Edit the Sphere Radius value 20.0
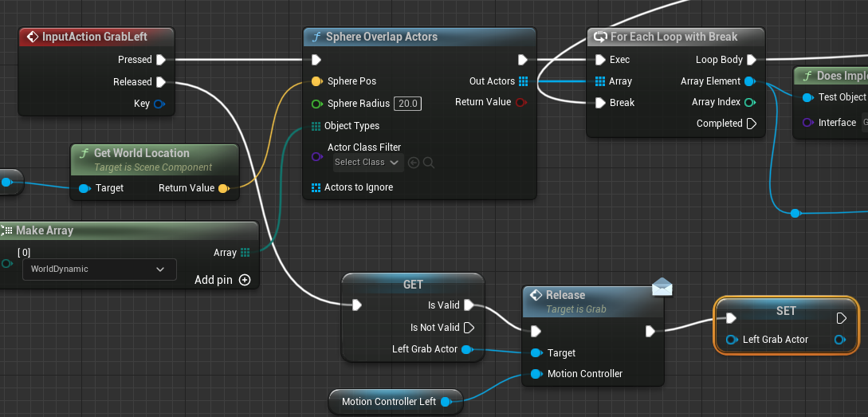 coord(407,104)
